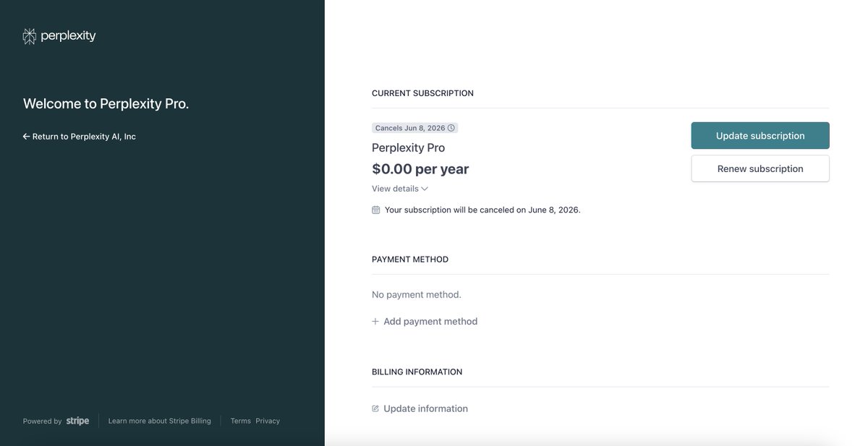Click the Cancels Jun 8, 2026 badge

point(410,128)
